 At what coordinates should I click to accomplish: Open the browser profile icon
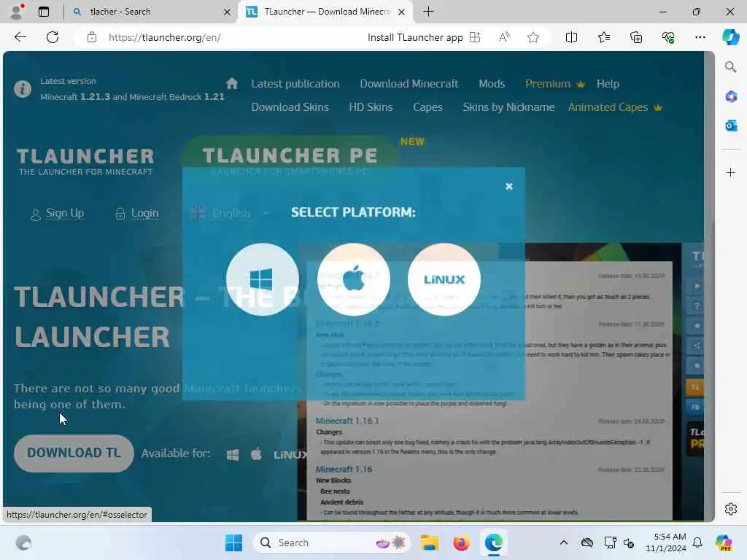[x=17, y=12]
